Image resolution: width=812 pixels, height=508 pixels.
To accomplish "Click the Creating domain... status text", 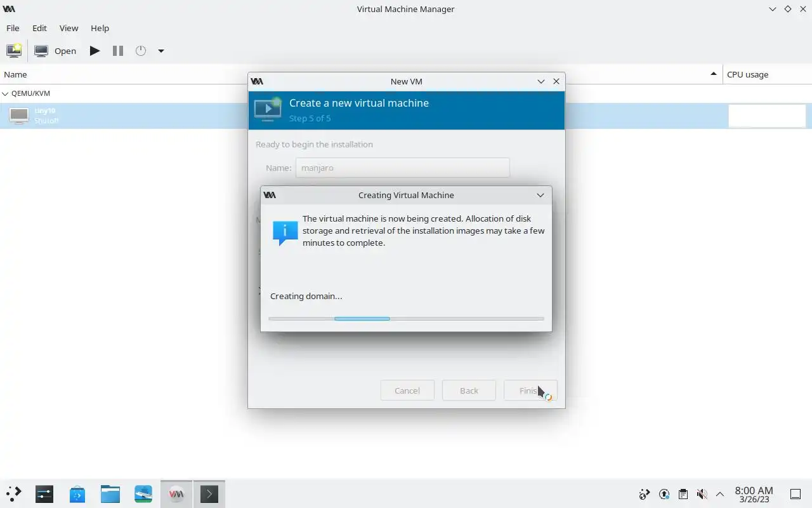I will coord(306,296).
